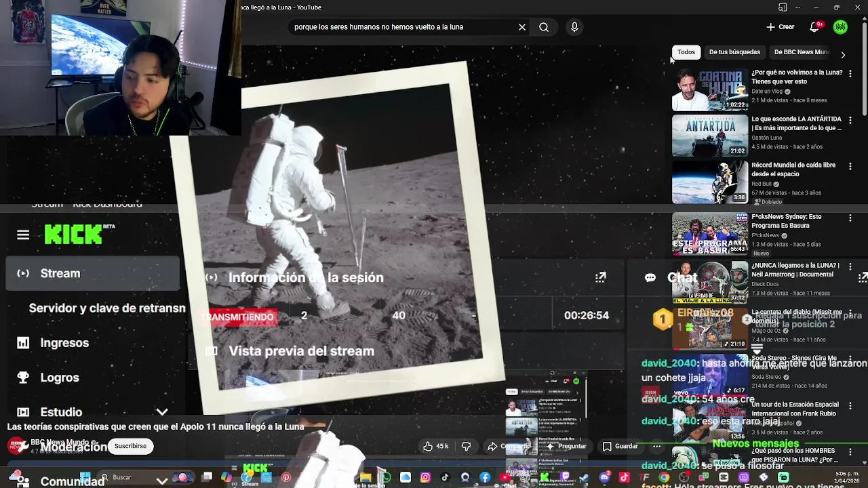The width and height of the screenshot is (868, 488).
Task: Clear the YouTube search box text
Action: 522,27
